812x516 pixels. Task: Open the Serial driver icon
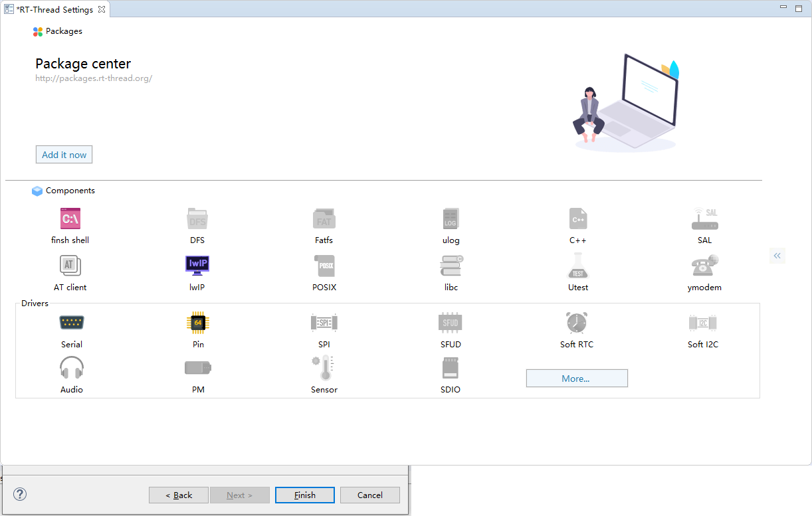[x=72, y=323]
